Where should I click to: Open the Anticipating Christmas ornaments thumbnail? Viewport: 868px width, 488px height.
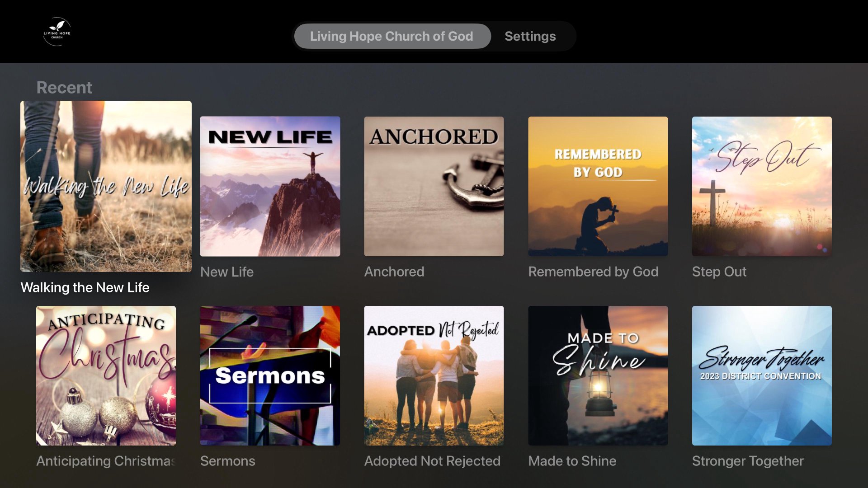pyautogui.click(x=106, y=375)
